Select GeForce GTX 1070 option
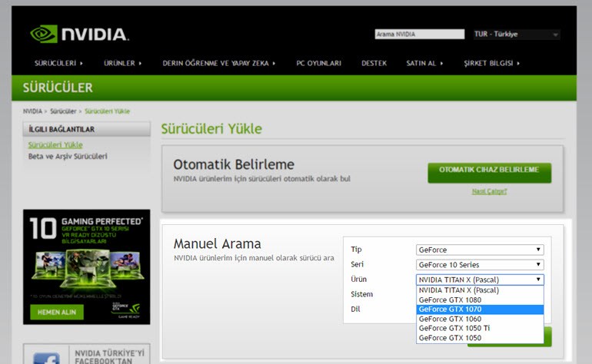This screenshot has height=364, width=592. point(480,309)
